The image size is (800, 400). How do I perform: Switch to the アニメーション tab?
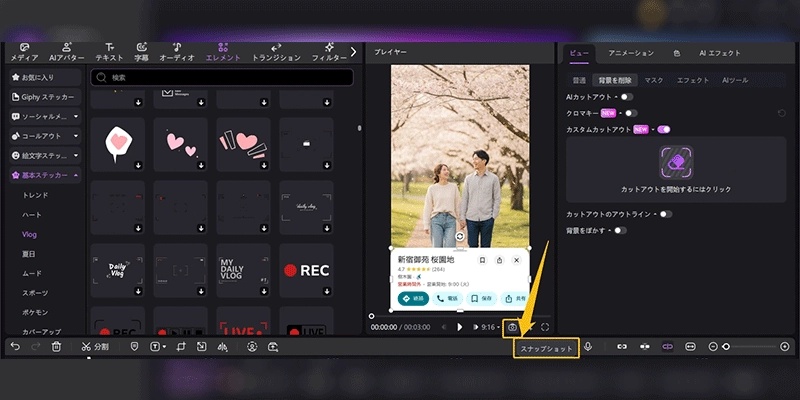pos(631,53)
